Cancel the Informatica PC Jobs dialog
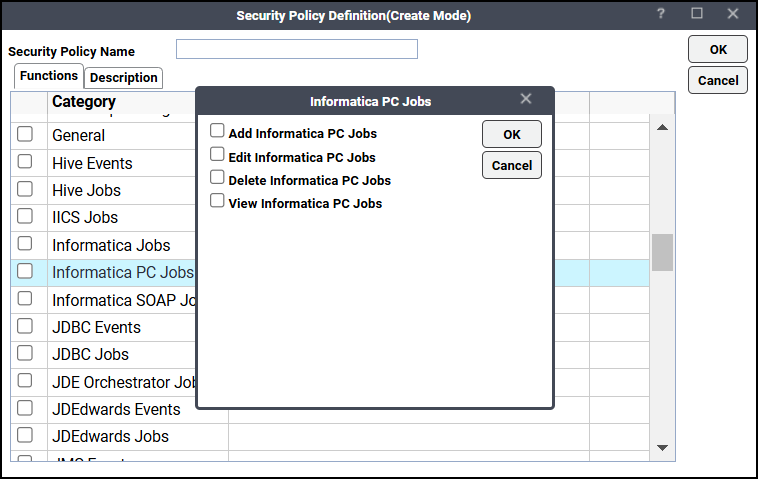 tap(511, 165)
